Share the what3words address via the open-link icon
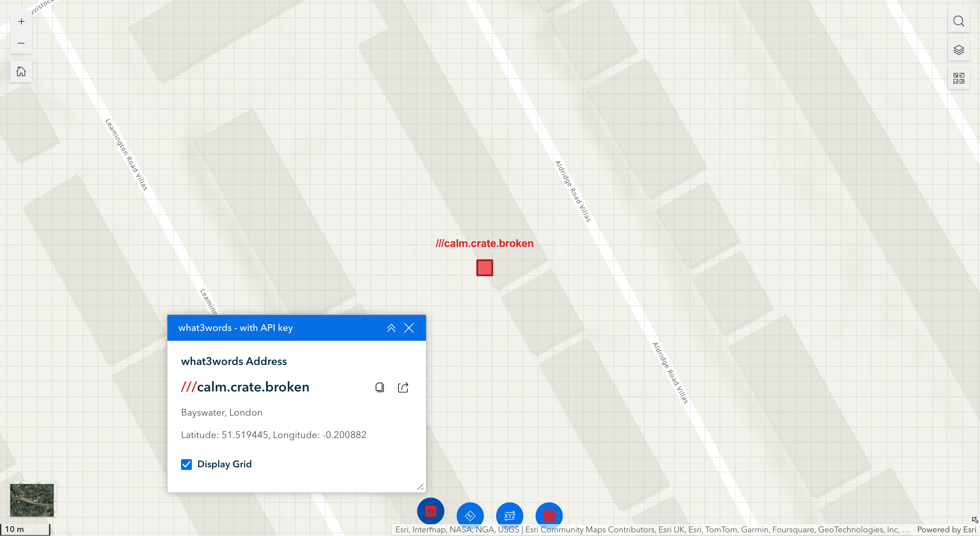Viewport: 980px width, 536px height. (x=403, y=387)
